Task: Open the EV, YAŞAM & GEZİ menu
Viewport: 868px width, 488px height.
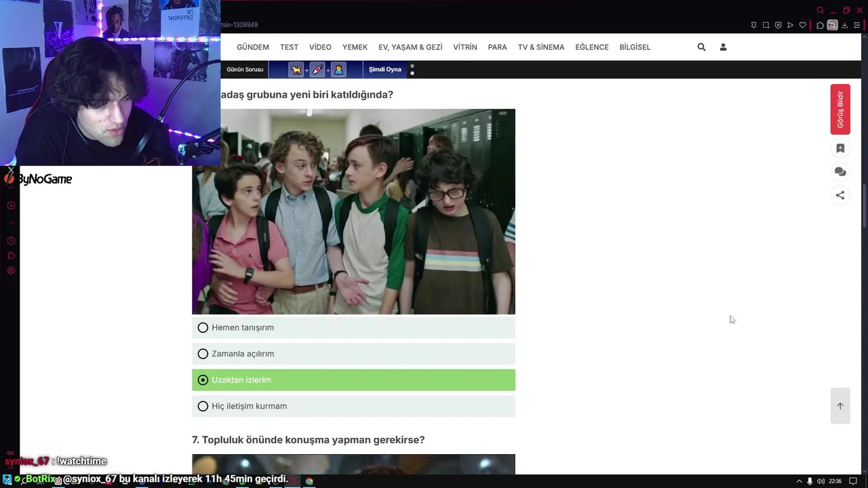Action: point(410,47)
